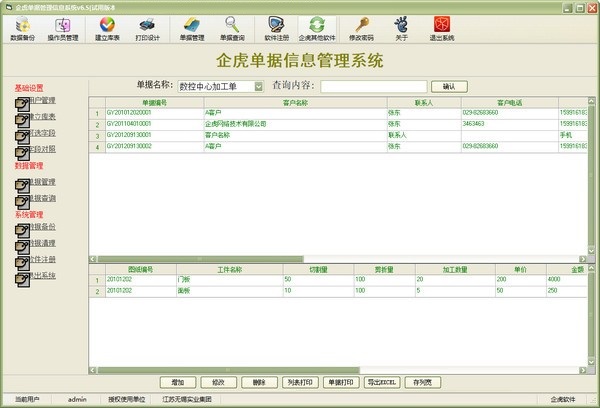Screen dimensions: 600x408
Task: Click 退出系统 red toolbar icon
Action: pyautogui.click(x=442, y=29)
